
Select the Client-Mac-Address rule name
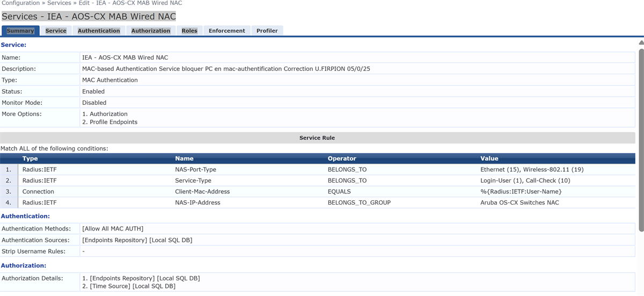[202, 192]
